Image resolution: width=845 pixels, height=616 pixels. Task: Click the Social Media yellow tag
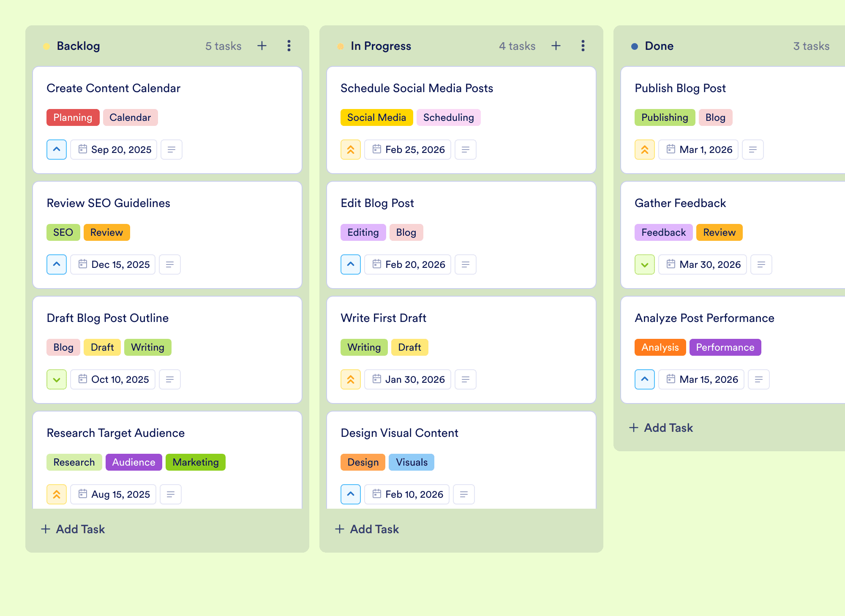(376, 117)
